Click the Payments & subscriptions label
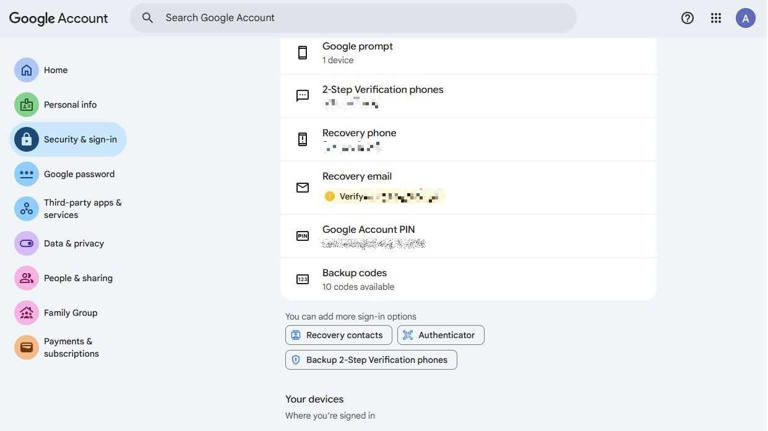The image size is (768, 431). pos(71,347)
